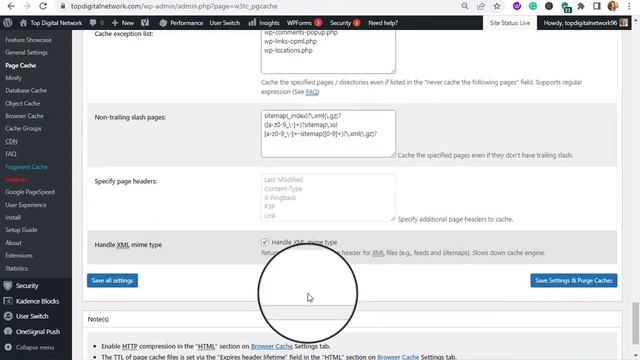Open the Kadence Blocks sidebar menu
Image resolution: width=640 pixels, height=360 pixels.
pyautogui.click(x=36, y=301)
